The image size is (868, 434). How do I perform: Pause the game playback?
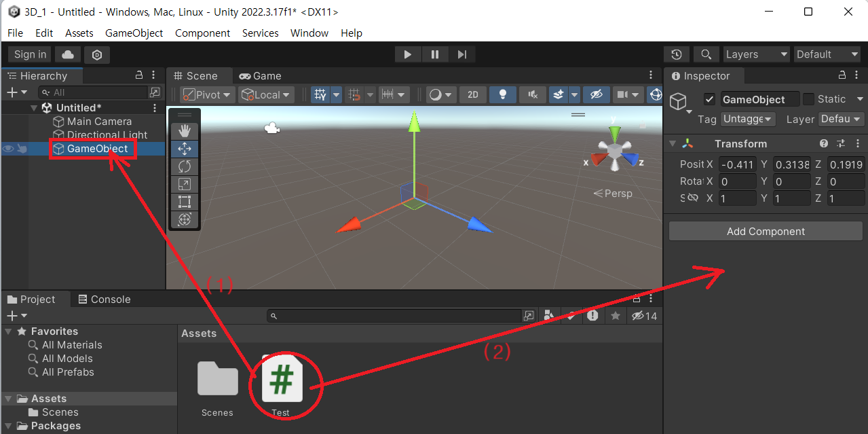point(435,54)
